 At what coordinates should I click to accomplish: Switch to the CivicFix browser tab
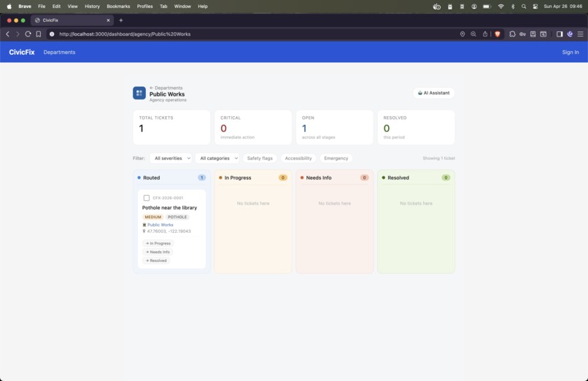(72, 20)
